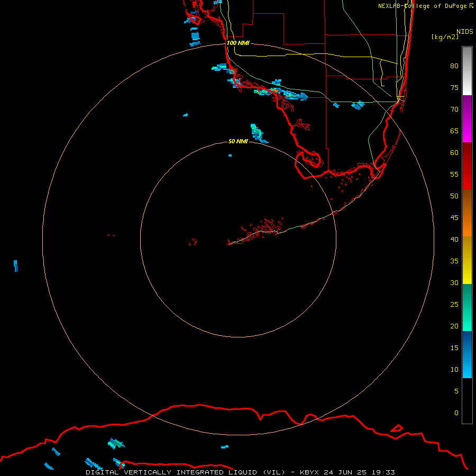This screenshot has width=476, height=476.
Task: Click the [kg/m2] units label
Action: coord(445,37)
